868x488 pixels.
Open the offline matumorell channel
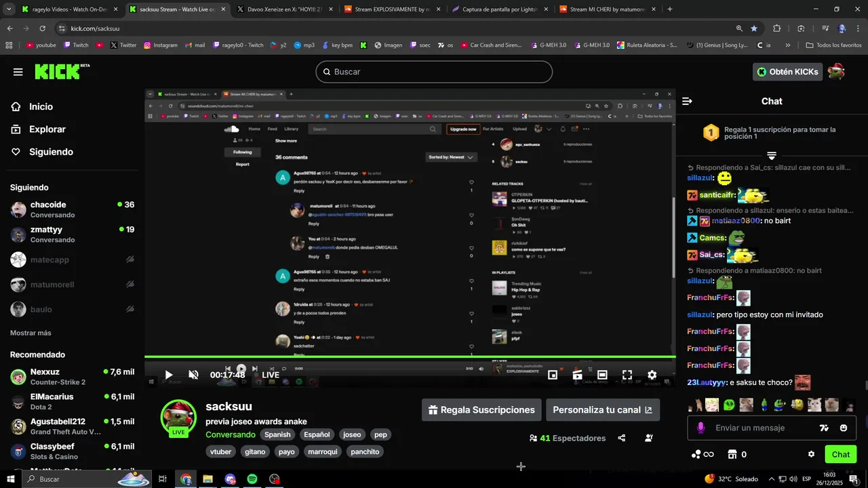tap(72, 285)
